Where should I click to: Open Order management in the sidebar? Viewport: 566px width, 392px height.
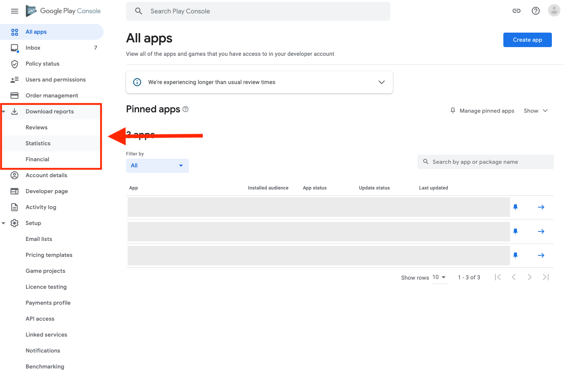click(x=52, y=96)
